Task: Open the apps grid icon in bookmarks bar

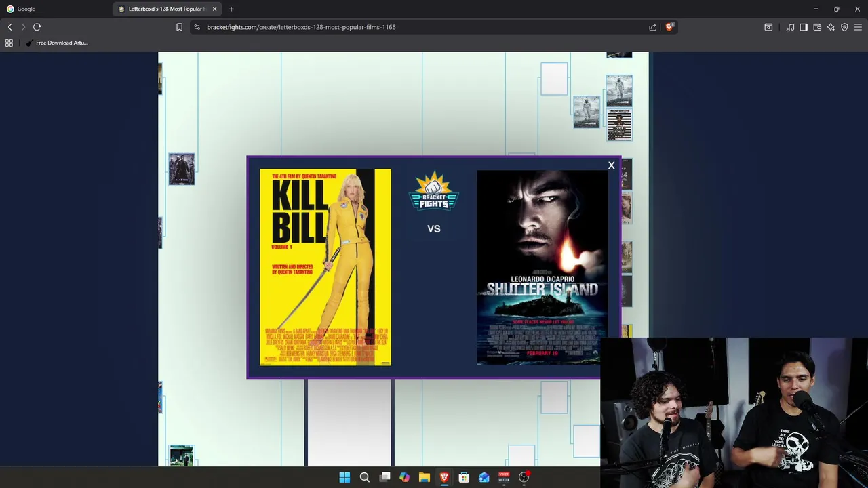Action: point(9,43)
